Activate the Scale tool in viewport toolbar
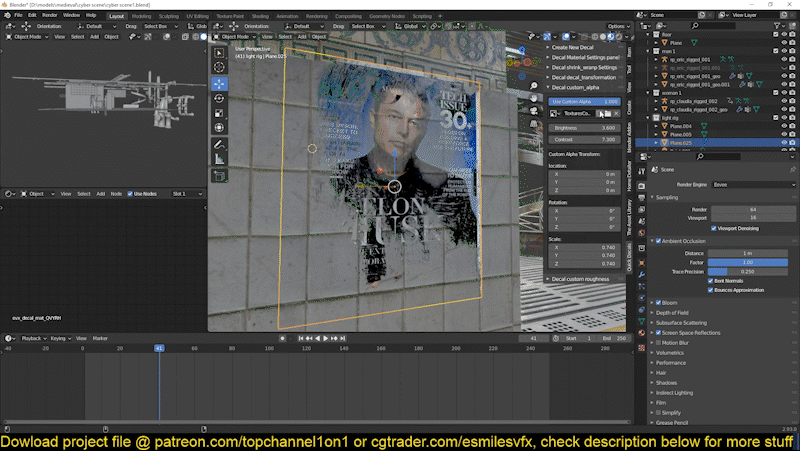 coord(219,113)
